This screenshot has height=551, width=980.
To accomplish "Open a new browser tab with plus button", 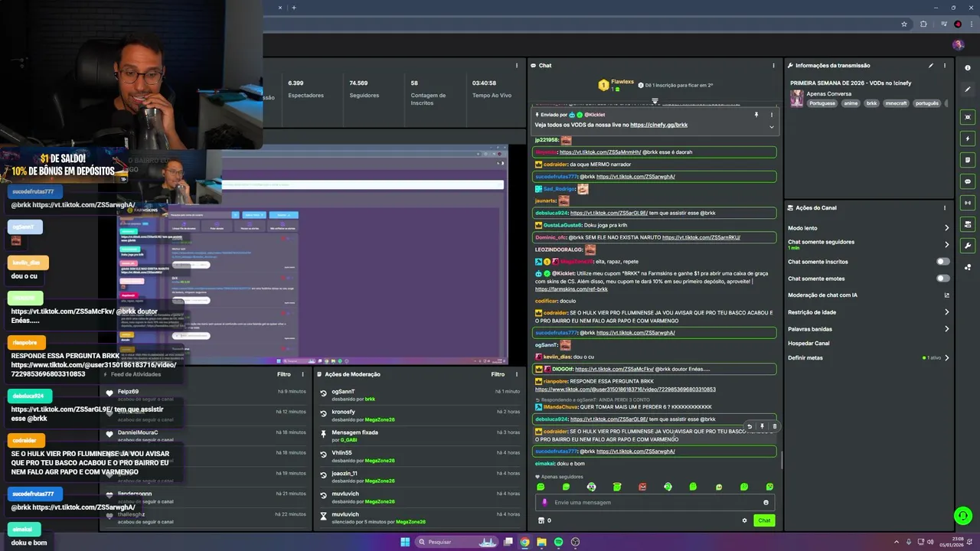I will (x=294, y=8).
